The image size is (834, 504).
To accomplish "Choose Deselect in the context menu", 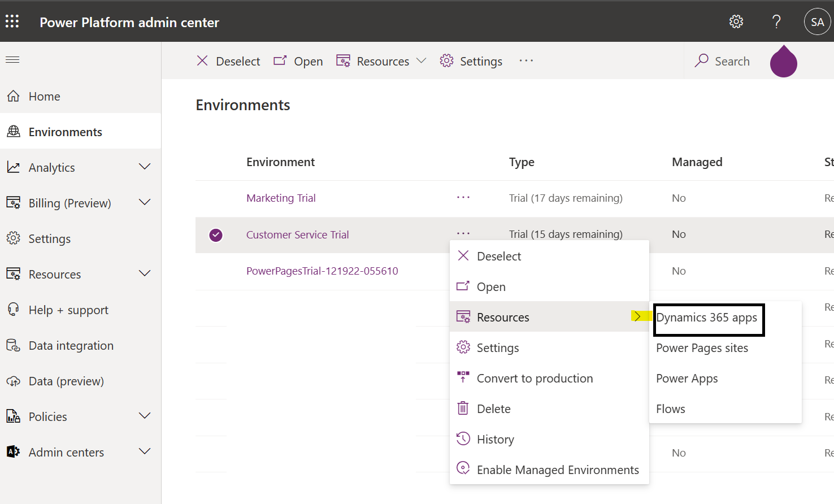I will tap(549, 256).
